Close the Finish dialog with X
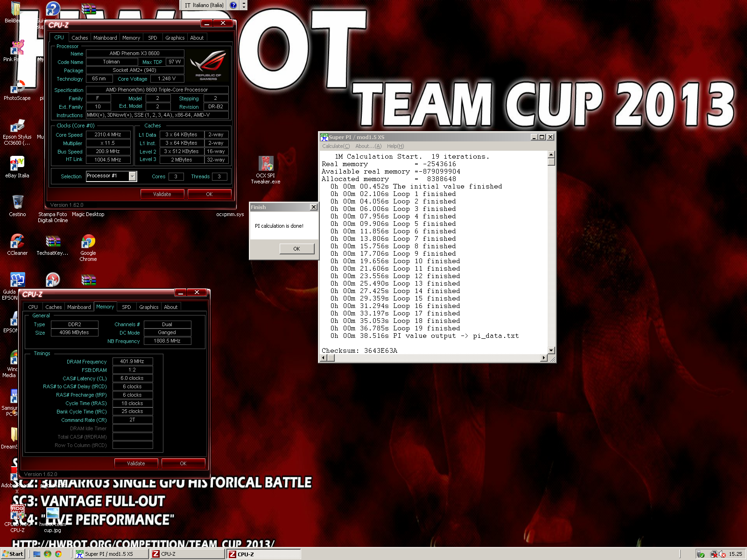The image size is (747, 560). click(x=313, y=207)
